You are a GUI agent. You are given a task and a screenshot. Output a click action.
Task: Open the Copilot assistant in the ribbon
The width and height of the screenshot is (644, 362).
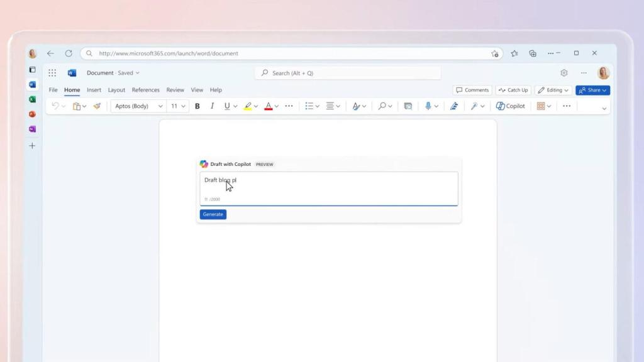pyautogui.click(x=510, y=106)
